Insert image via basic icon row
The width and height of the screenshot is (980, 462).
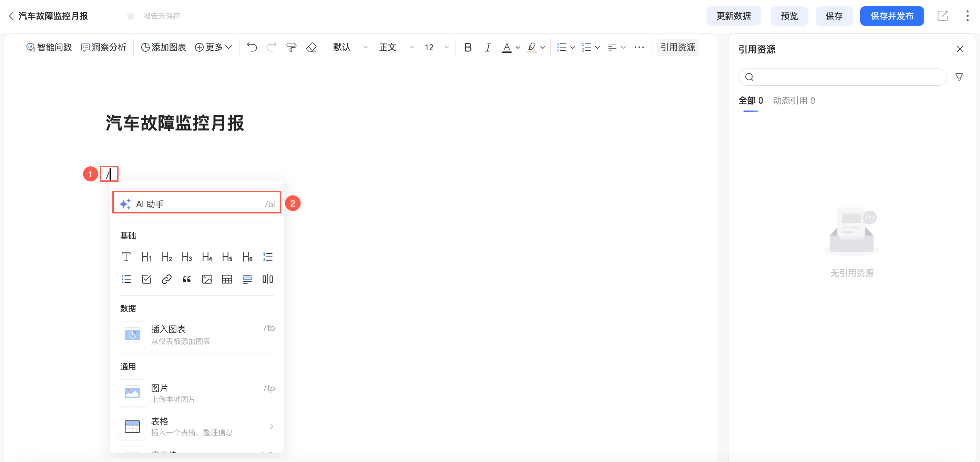pos(207,280)
